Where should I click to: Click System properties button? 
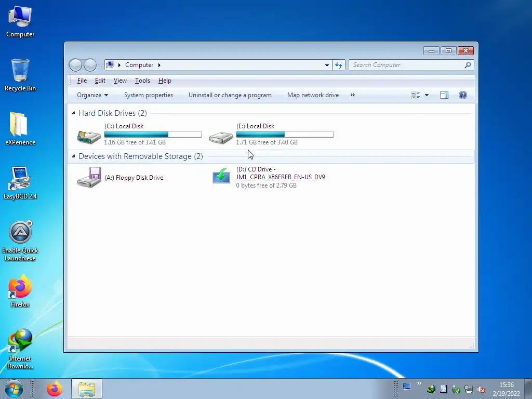click(148, 95)
